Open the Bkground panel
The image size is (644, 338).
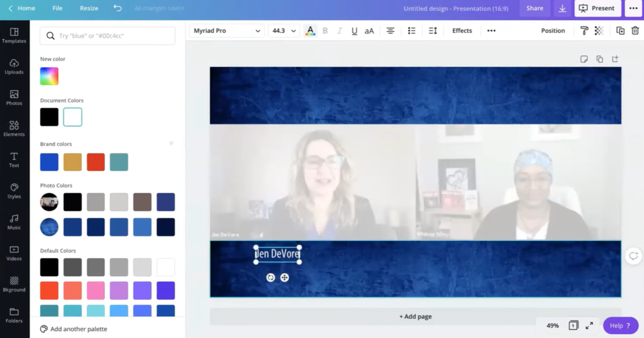[x=14, y=284]
